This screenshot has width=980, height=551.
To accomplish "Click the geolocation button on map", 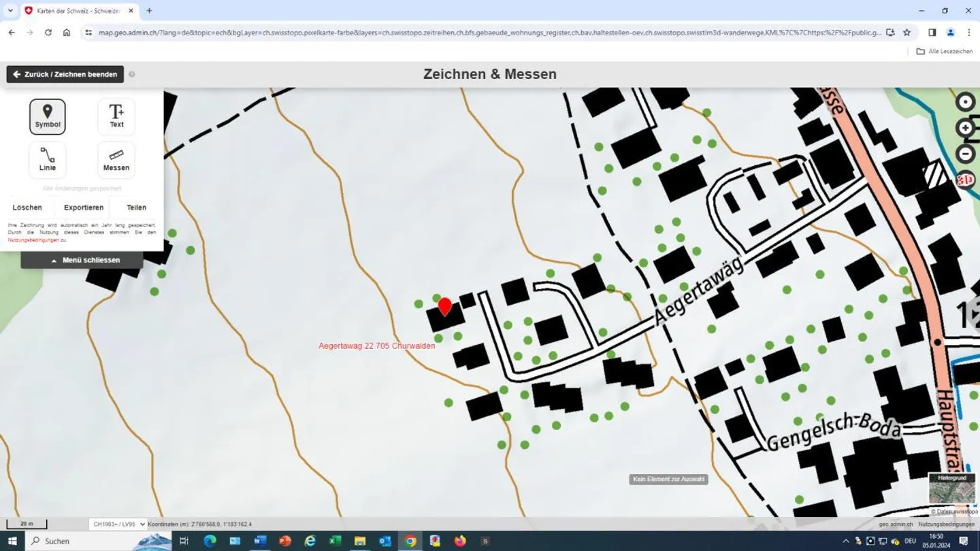I will pos(965,102).
